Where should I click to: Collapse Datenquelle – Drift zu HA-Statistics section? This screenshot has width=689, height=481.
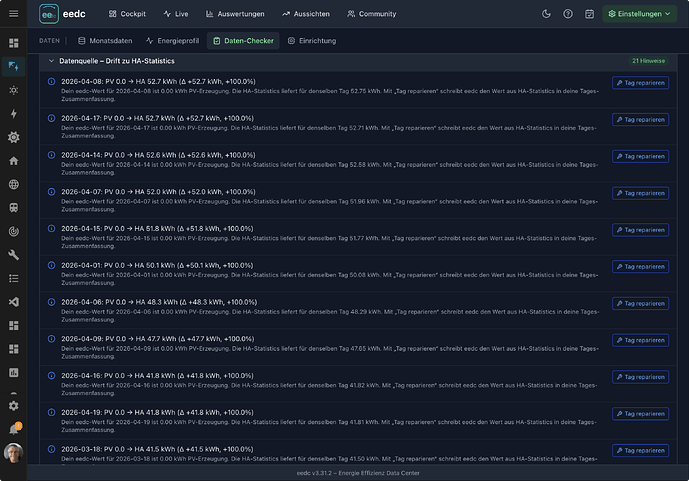tap(51, 61)
